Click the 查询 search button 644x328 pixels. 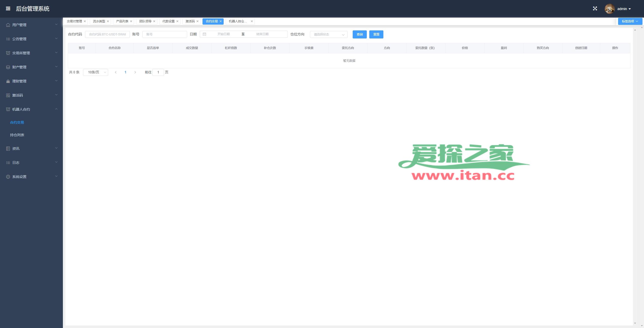point(359,34)
